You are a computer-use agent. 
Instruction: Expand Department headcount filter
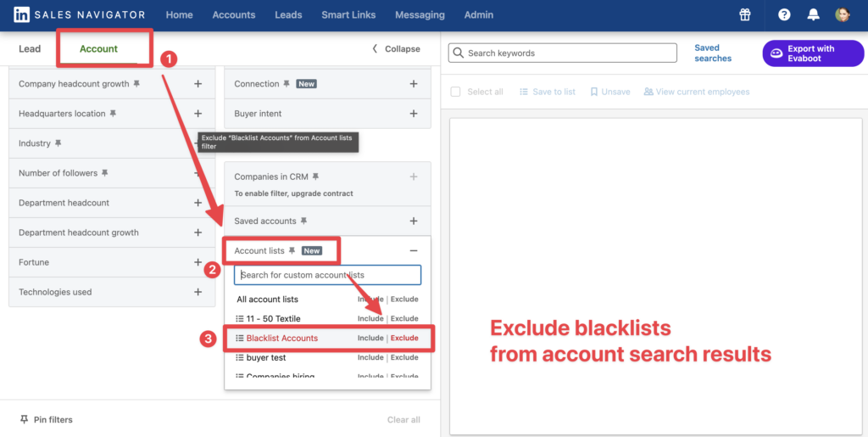(198, 204)
